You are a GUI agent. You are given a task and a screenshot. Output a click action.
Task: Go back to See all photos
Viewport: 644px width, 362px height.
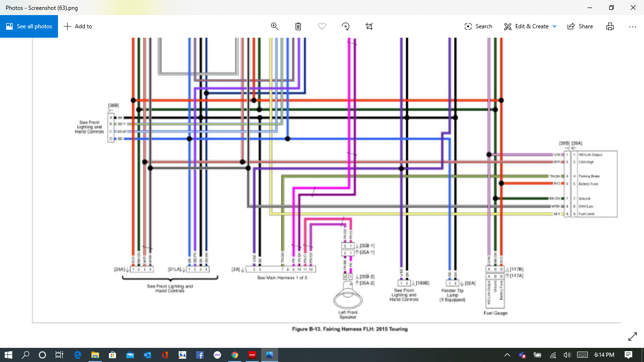click(x=29, y=26)
